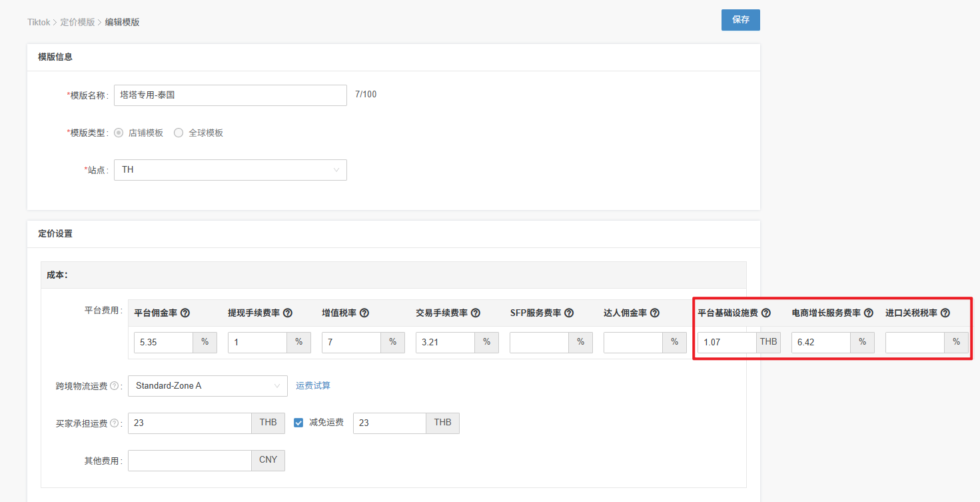The width and height of the screenshot is (980, 502).
Task: Open the 站点 TH dropdown
Action: tap(230, 170)
